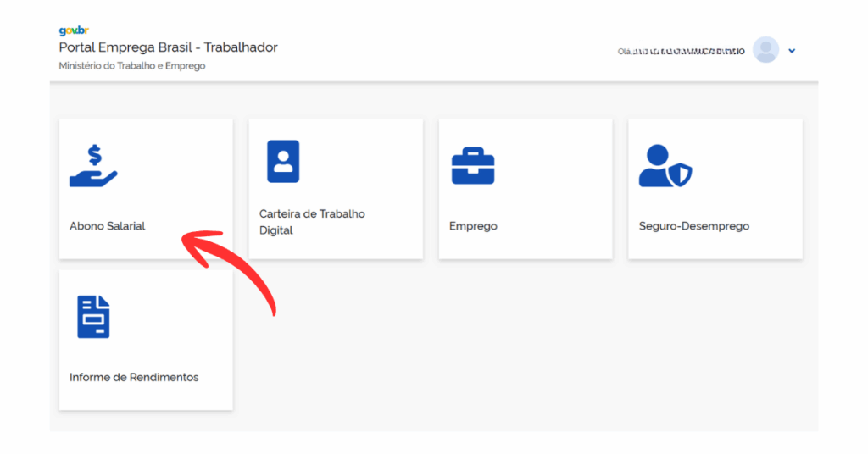Click the greeting username text
868x454 pixels.
coord(682,52)
